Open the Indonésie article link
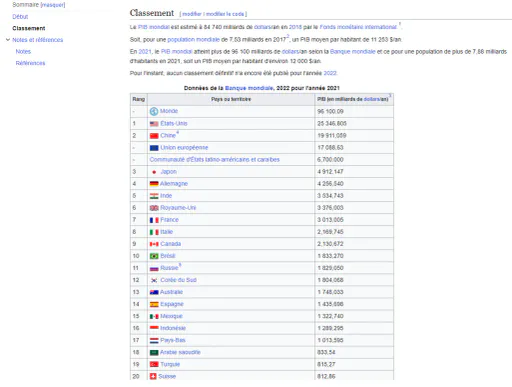The width and height of the screenshot is (512, 387). click(173, 328)
